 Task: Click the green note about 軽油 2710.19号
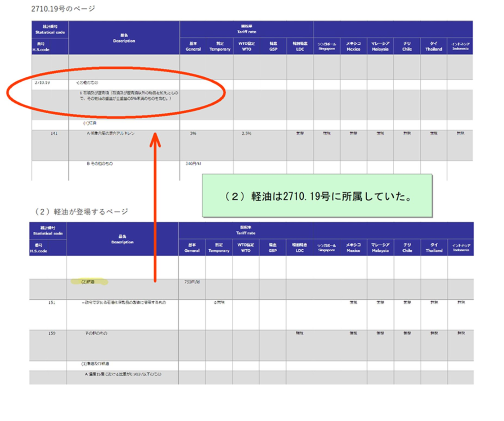coord(317,195)
